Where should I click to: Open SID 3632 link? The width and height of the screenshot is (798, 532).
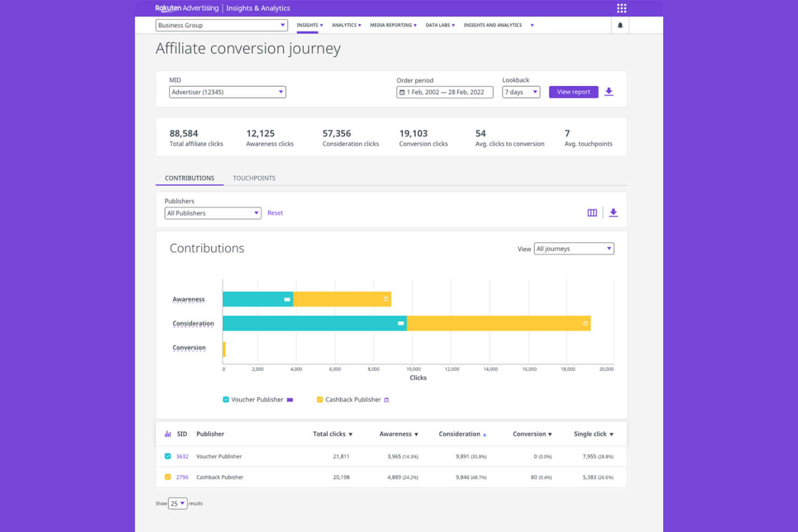(182, 457)
